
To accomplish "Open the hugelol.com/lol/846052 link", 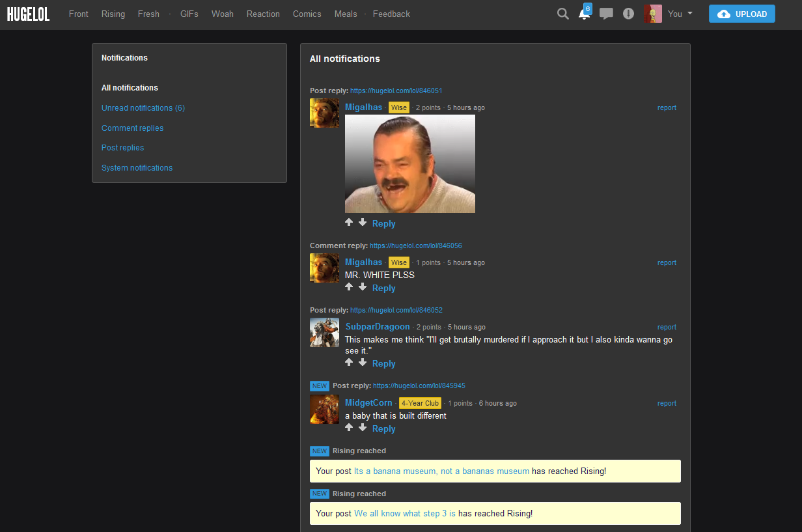I will click(x=396, y=310).
